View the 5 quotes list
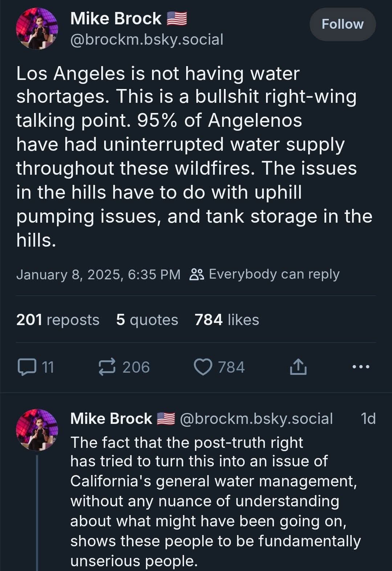The width and height of the screenshot is (392, 571). tap(147, 320)
